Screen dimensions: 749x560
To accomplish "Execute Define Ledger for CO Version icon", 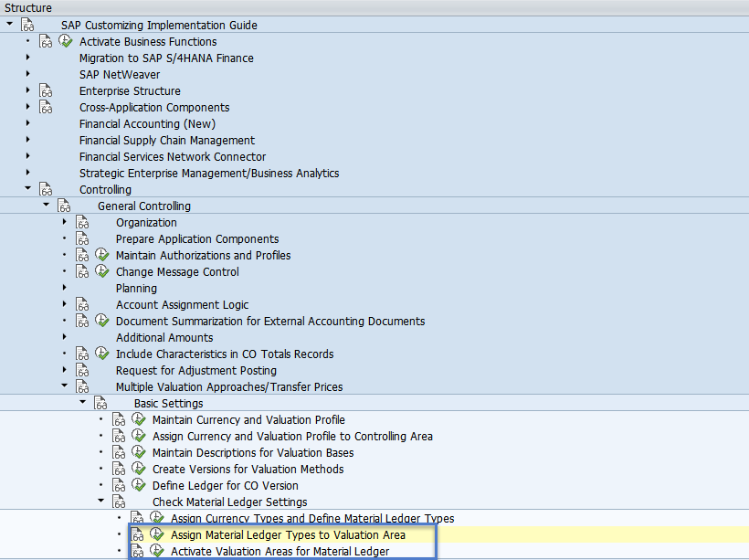I will pyautogui.click(x=139, y=485).
